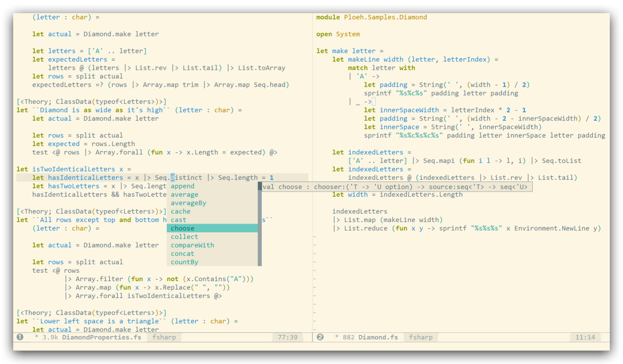Select 'append' in completion popup

(213, 186)
